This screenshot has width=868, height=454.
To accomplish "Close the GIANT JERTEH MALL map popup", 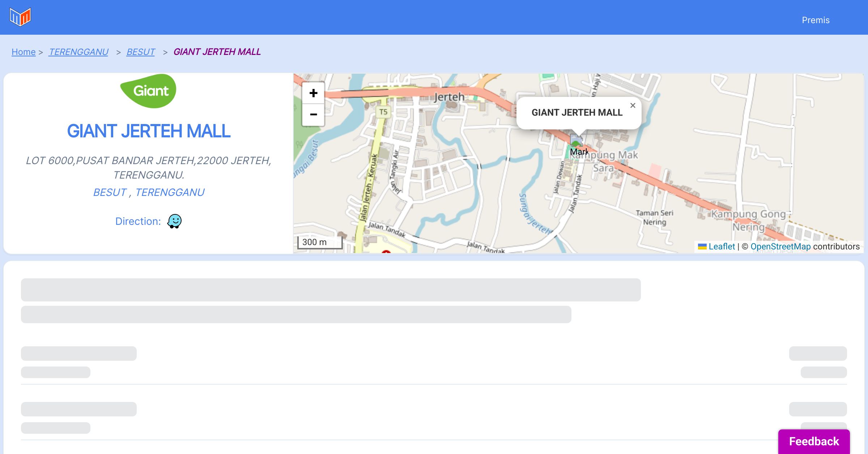I will (633, 106).
